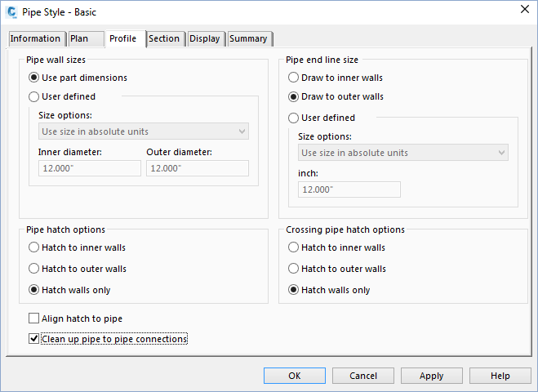
Task: Choose Hatch to outer walls for crossing pipe
Action: point(294,269)
